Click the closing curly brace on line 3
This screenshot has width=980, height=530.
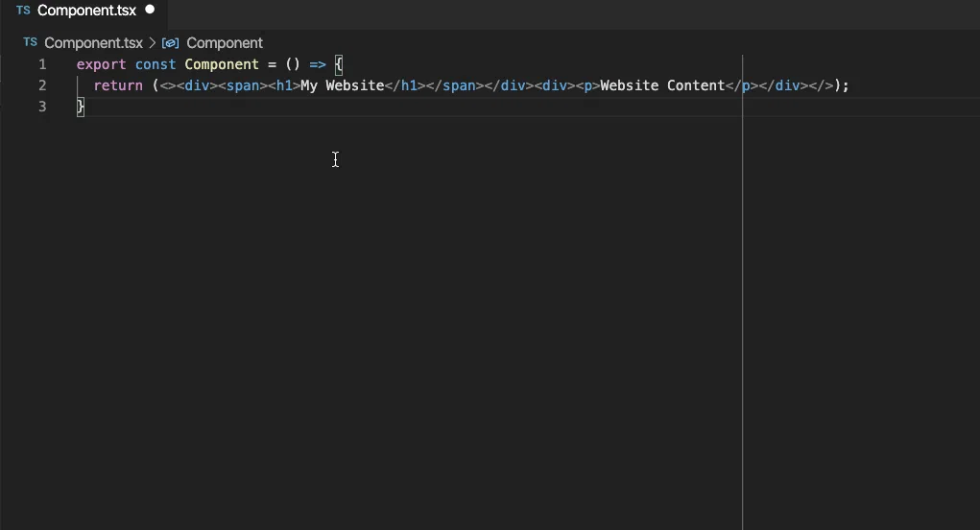pyautogui.click(x=80, y=107)
